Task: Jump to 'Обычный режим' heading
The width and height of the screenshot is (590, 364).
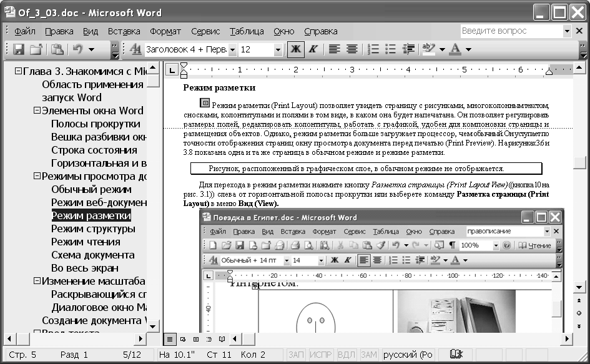Action: pos(91,189)
